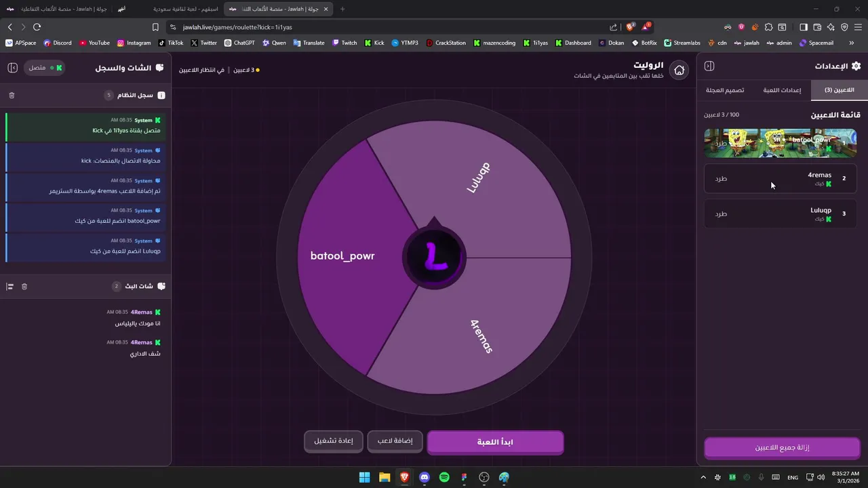Open the ChatGPT bookmark
The height and width of the screenshot is (488, 868).
pos(239,43)
